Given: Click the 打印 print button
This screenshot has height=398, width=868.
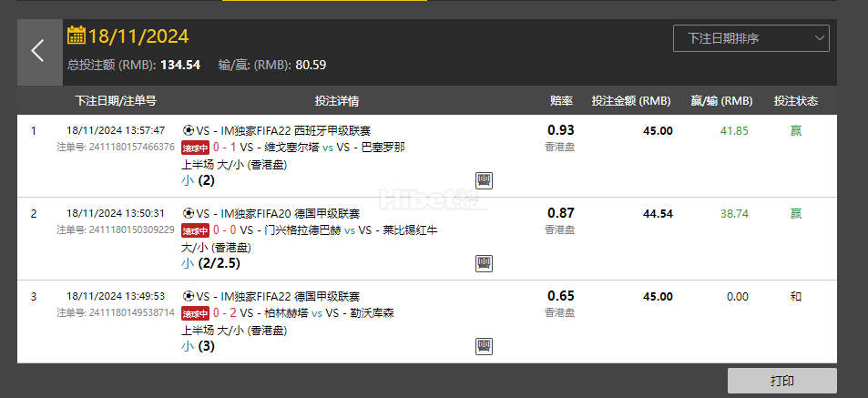Looking at the screenshot, I should click(x=781, y=381).
